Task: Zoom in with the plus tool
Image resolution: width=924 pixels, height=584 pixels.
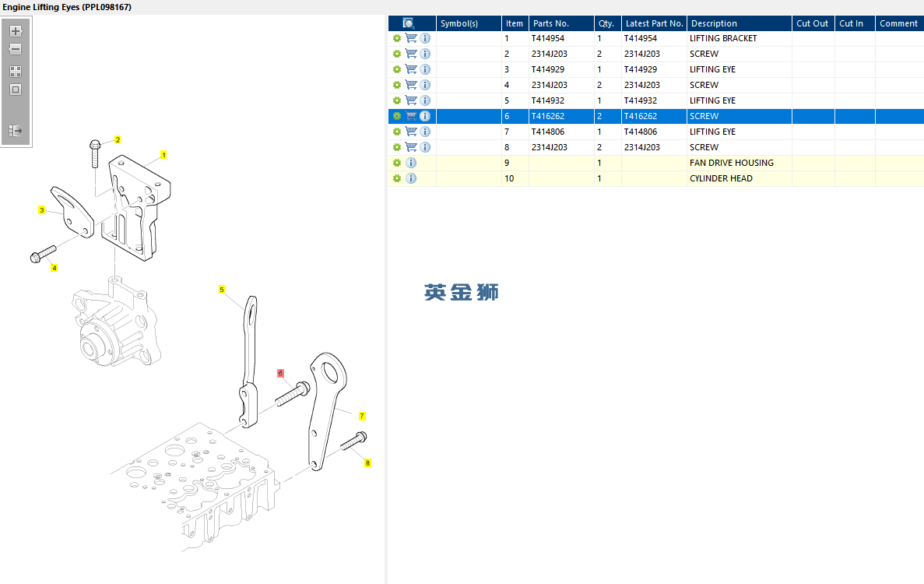Action: [16, 31]
